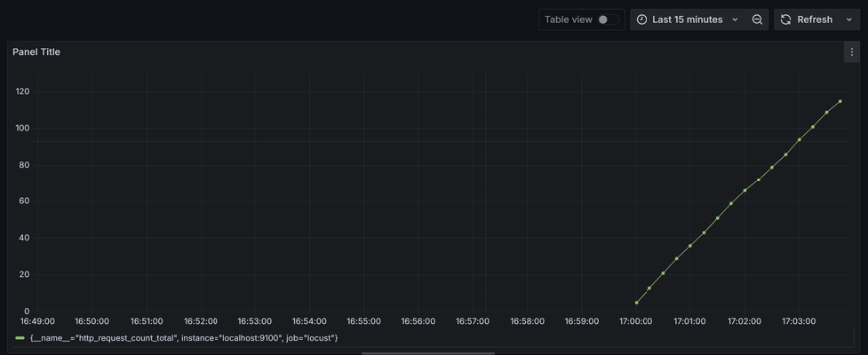The height and width of the screenshot is (355, 868).
Task: Zoom out the time range
Action: click(x=757, y=20)
